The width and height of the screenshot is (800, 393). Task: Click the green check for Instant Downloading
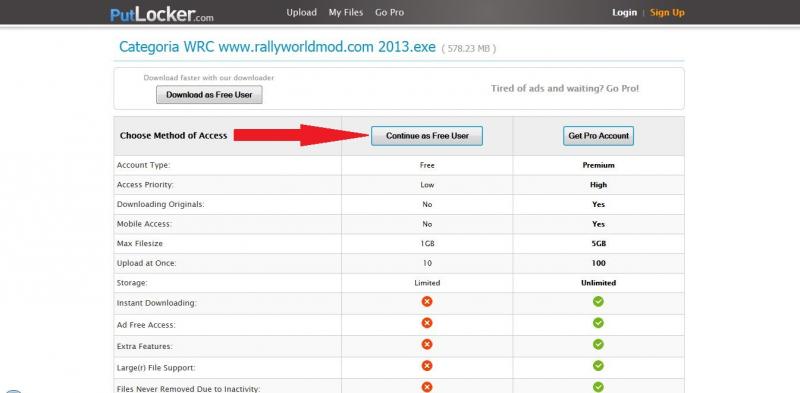[x=598, y=302]
